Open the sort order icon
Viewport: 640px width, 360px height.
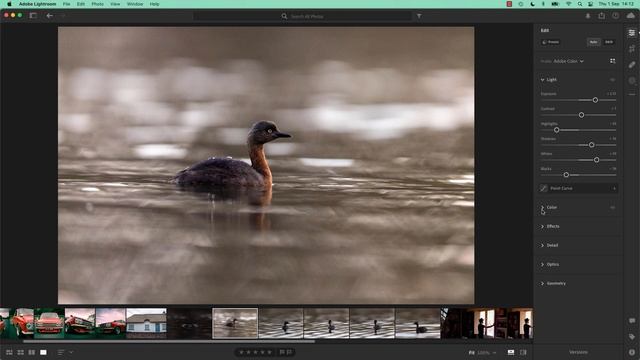[61, 352]
